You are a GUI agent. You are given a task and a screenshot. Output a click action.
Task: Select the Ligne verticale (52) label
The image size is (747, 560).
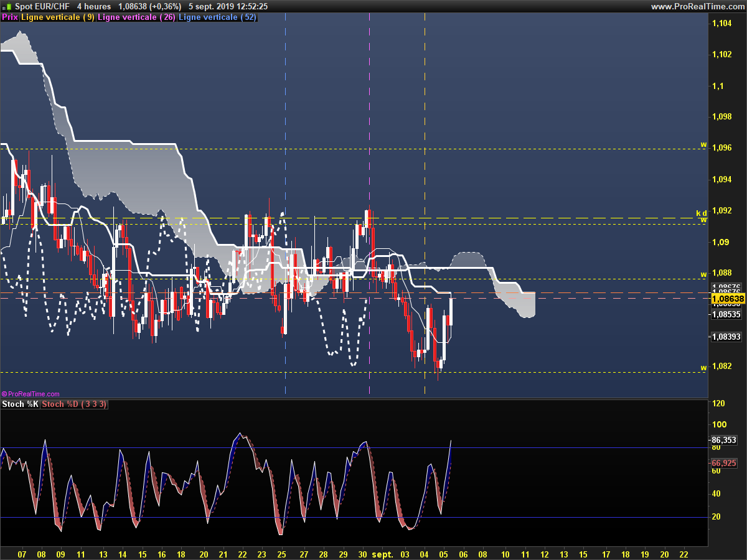[217, 17]
